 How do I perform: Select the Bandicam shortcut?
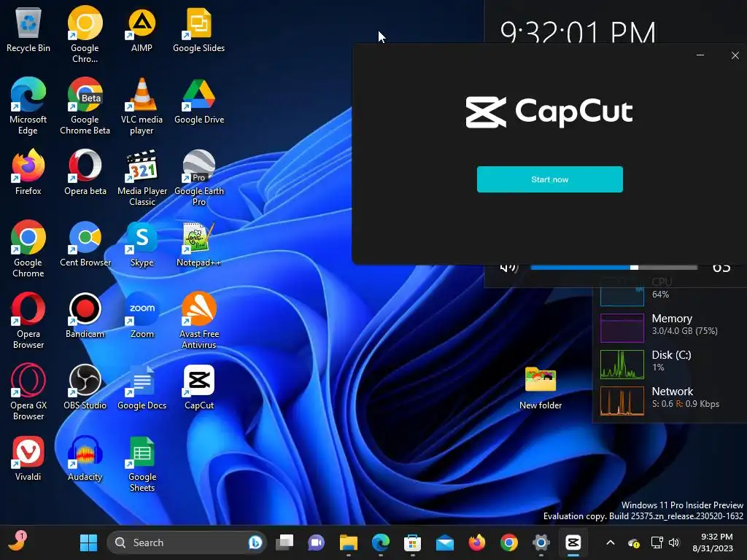[85, 315]
